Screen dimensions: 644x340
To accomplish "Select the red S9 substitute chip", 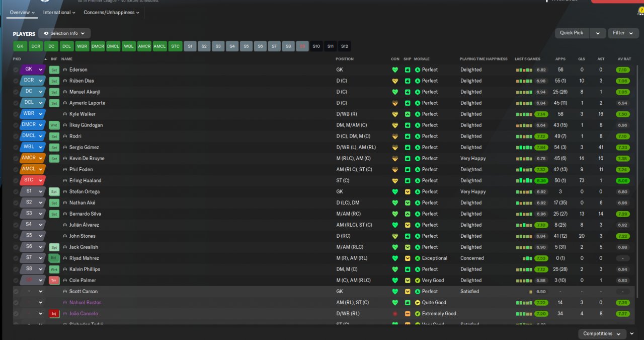I will point(302,46).
